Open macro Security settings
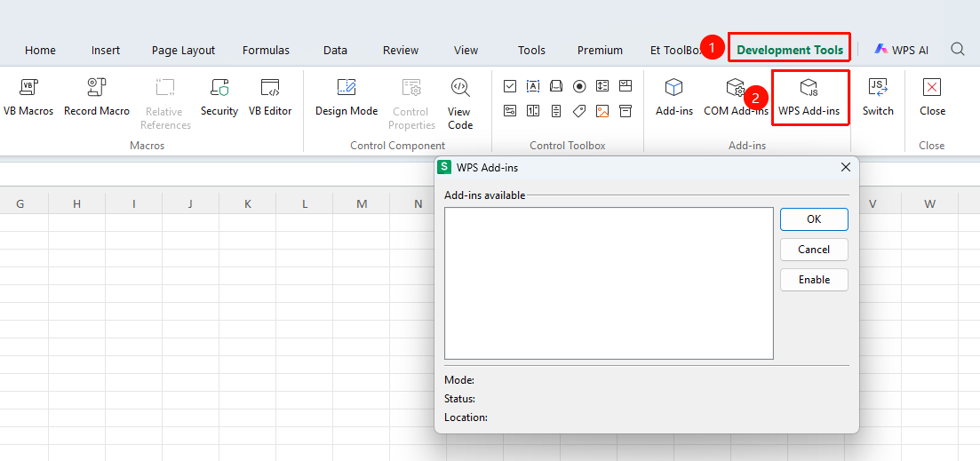The image size is (980, 461). pyautogui.click(x=219, y=96)
